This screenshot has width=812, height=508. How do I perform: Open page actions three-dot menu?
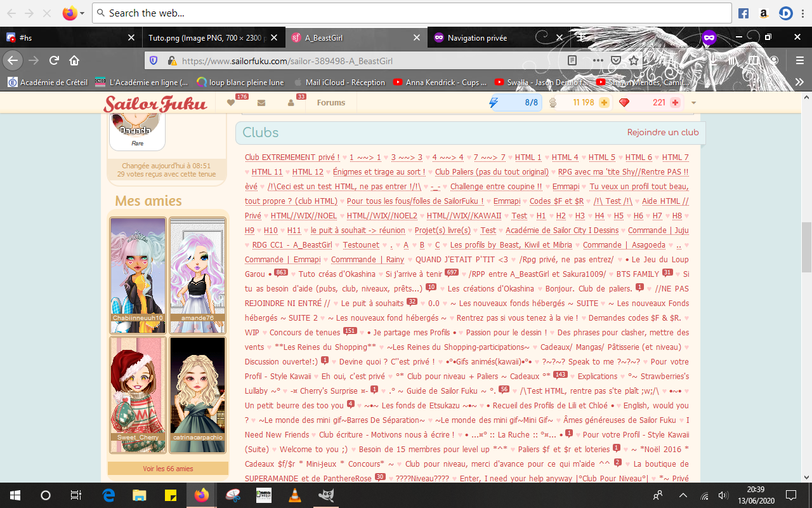click(598, 60)
